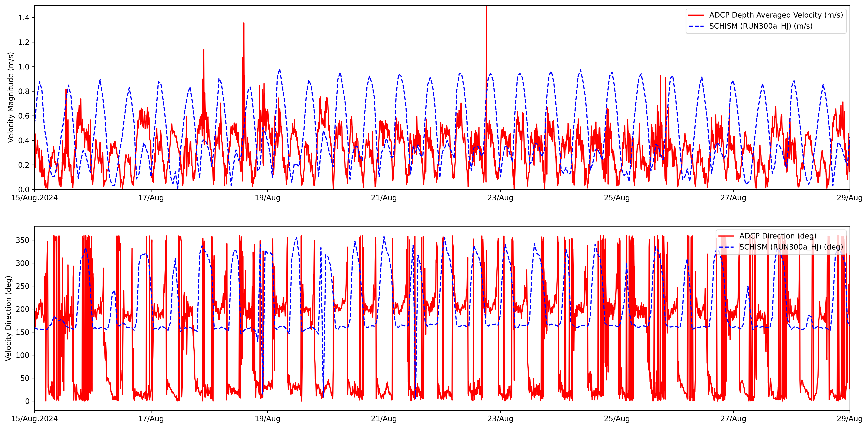The height and width of the screenshot is (428, 868).
Task: Click the 'Velocity Magnitude (m/s)' y-axis label
Action: click(11, 97)
